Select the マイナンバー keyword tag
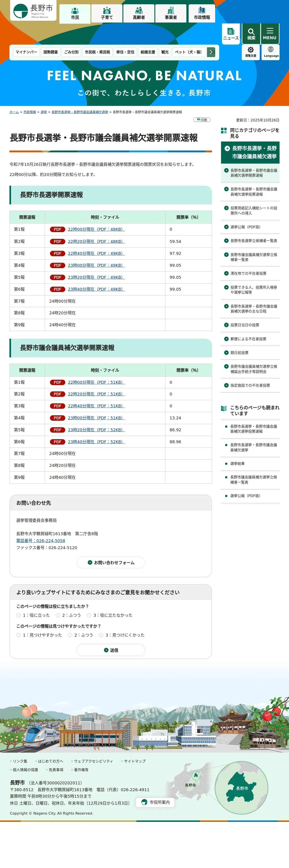The width and height of the screenshot is (289, 868). click(26, 52)
